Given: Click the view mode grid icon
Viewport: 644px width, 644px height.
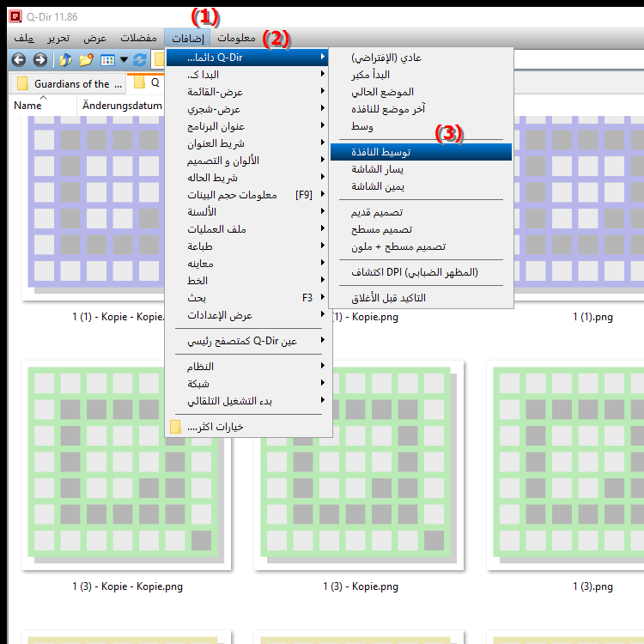Looking at the screenshot, I should point(107,59).
